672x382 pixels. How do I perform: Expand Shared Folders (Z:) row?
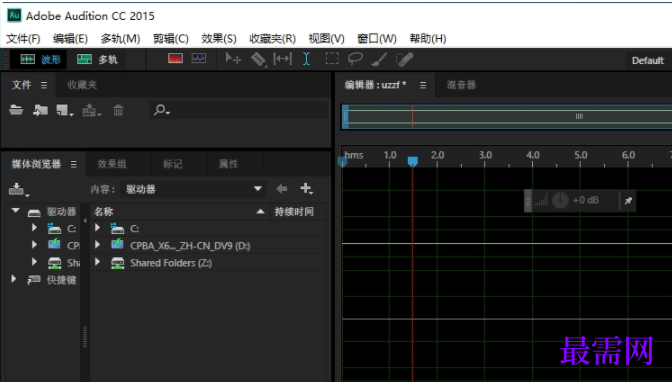(x=98, y=262)
